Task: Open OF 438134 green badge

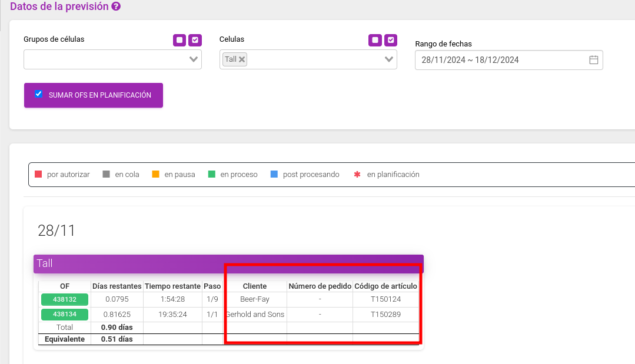Action: pyautogui.click(x=65, y=314)
